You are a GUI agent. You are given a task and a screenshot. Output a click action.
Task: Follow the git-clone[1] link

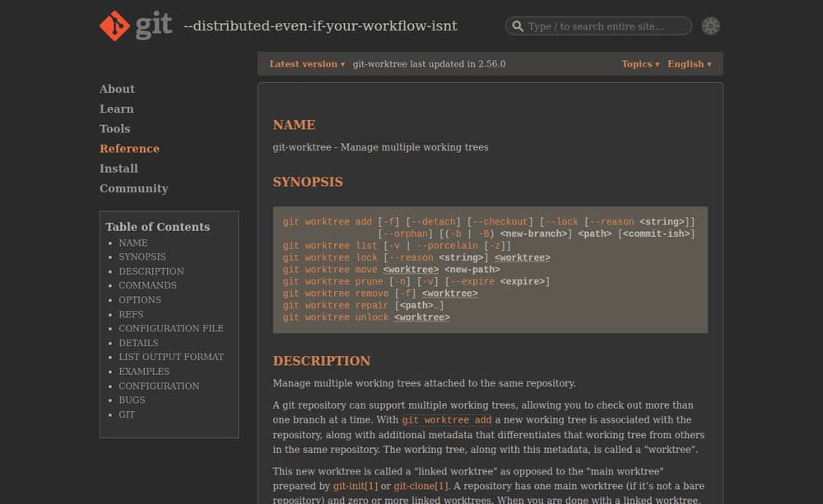click(x=421, y=486)
